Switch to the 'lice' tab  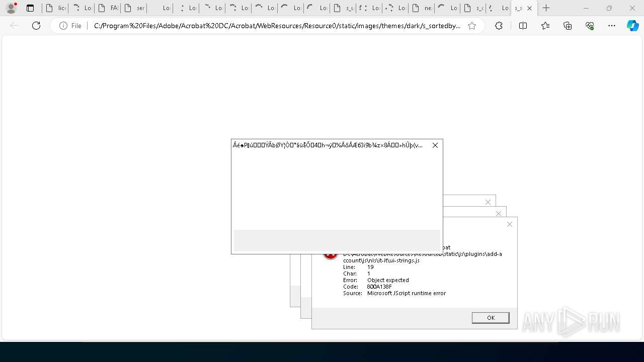(55, 8)
